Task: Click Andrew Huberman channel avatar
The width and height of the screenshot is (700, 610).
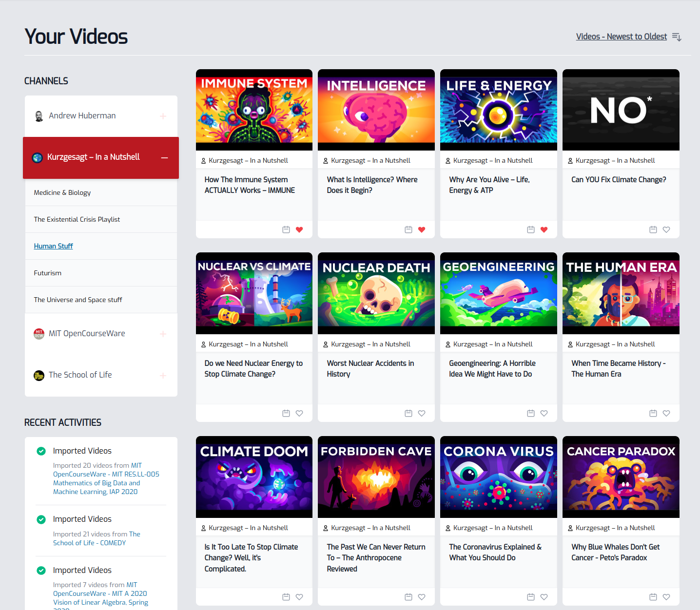Action: (39, 116)
